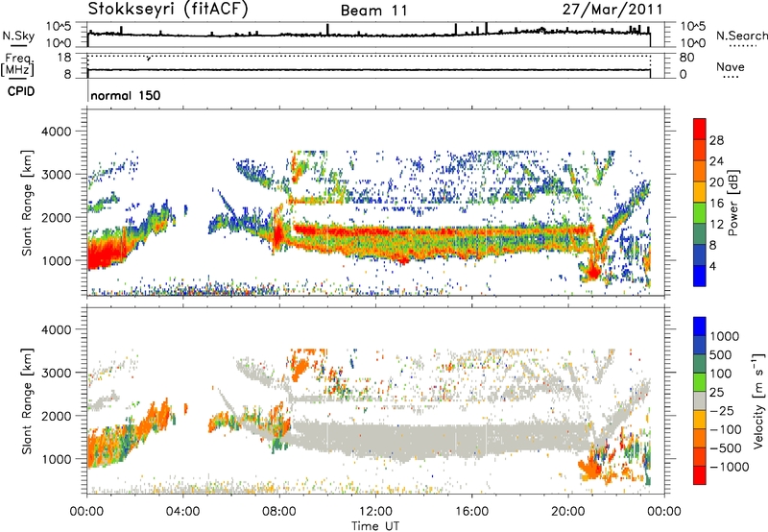Image resolution: width=768 pixels, height=532 pixels.
Task: Click the Power scale value "4"
Action: coord(713,266)
